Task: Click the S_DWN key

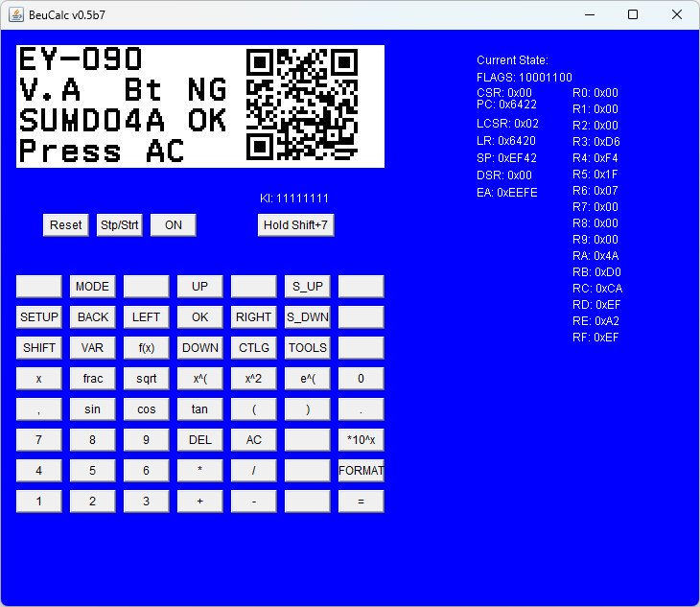Action: [308, 317]
